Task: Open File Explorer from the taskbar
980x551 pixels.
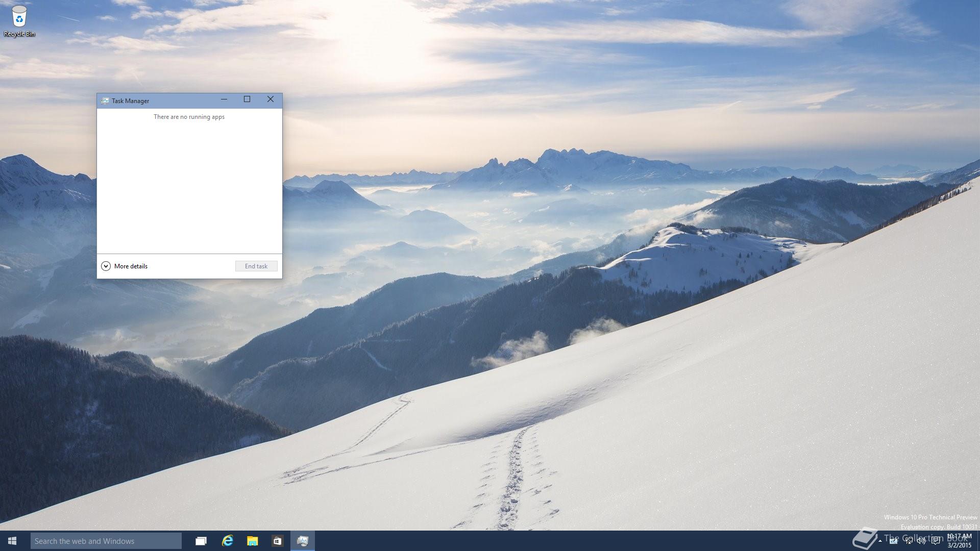Action: [x=252, y=541]
